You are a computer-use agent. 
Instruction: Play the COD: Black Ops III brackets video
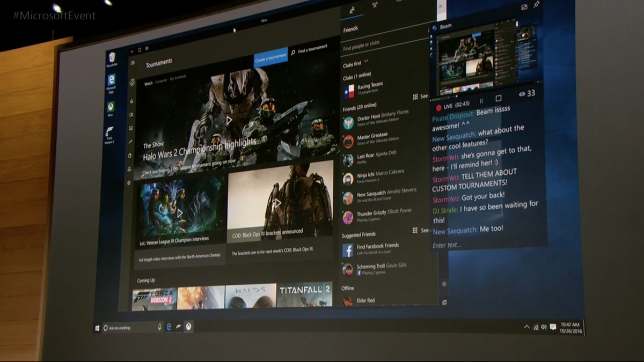click(x=277, y=203)
